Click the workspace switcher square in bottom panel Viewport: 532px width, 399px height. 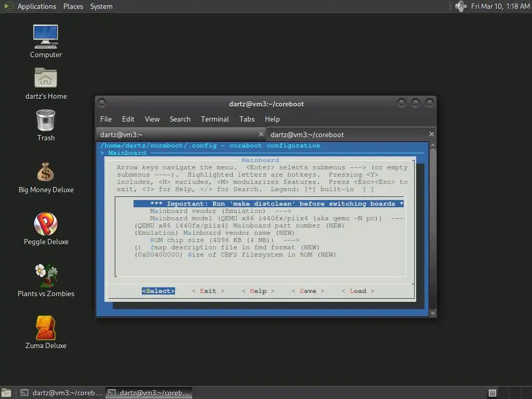(x=493, y=393)
